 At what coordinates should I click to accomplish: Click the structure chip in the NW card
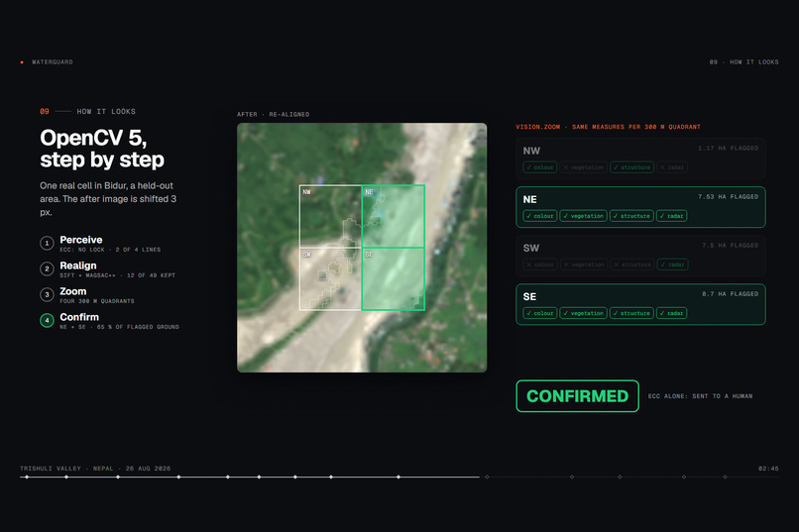pos(631,167)
